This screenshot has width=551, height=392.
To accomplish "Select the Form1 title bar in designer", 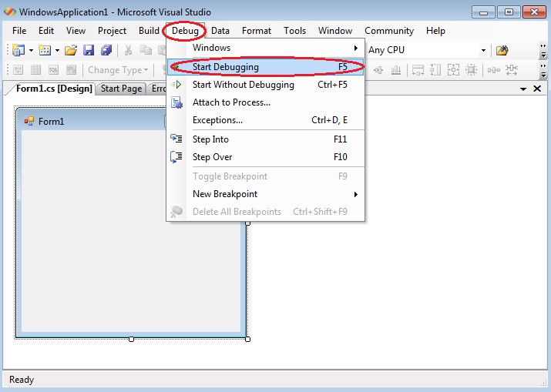I will [93, 121].
